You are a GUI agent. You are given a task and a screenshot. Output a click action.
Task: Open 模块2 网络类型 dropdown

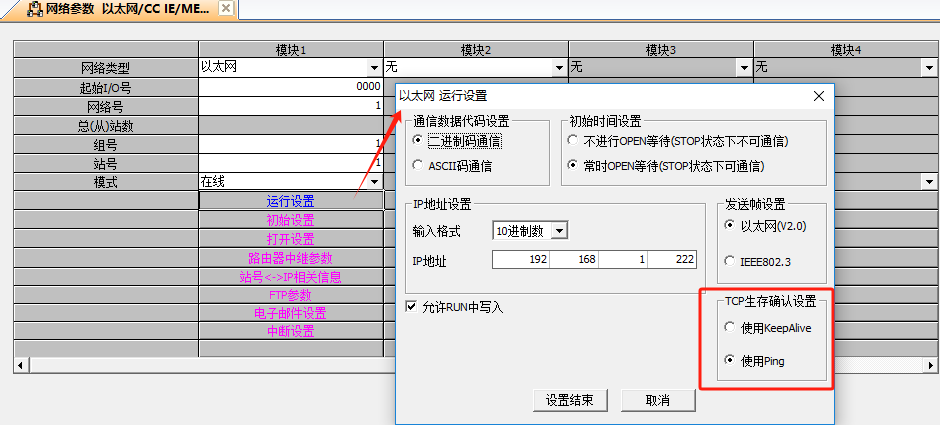pyautogui.click(x=560, y=68)
